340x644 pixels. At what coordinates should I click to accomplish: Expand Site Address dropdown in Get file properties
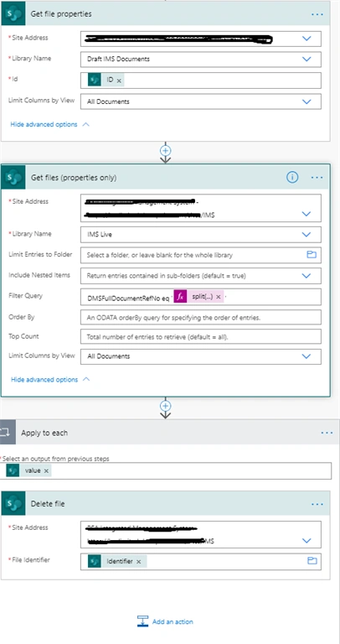(307, 39)
